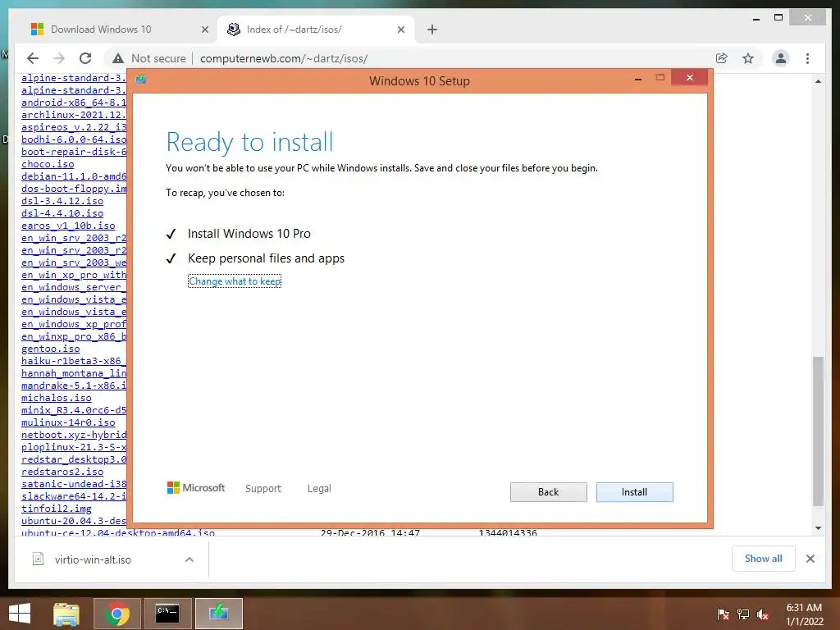This screenshot has width=840, height=630.
Task: Open the dsl-4.4.10.iso link
Action: (62, 213)
